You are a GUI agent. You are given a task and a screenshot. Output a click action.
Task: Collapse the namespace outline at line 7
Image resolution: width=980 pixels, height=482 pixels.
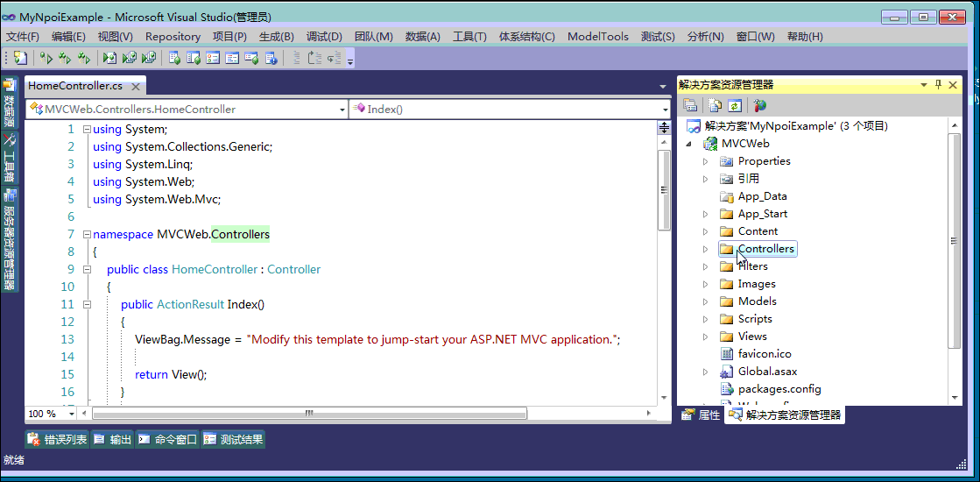point(86,235)
